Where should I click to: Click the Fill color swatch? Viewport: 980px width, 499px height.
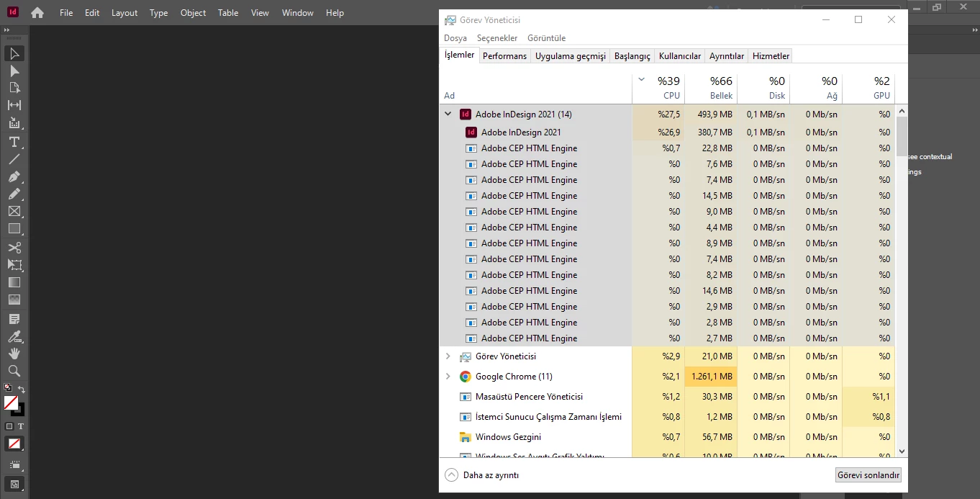click(11, 403)
